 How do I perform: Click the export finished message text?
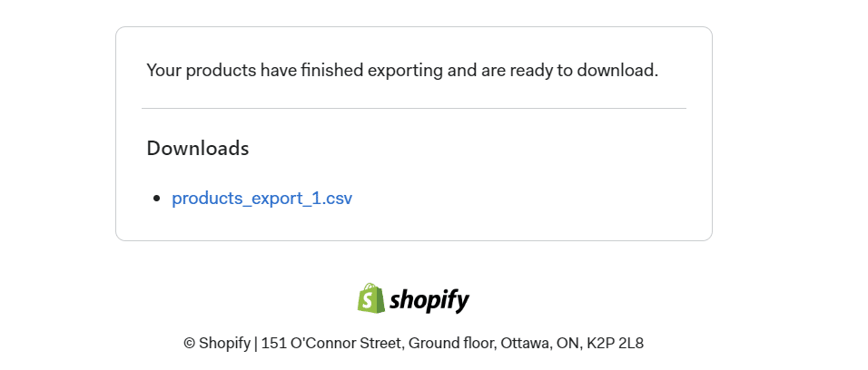point(401,70)
